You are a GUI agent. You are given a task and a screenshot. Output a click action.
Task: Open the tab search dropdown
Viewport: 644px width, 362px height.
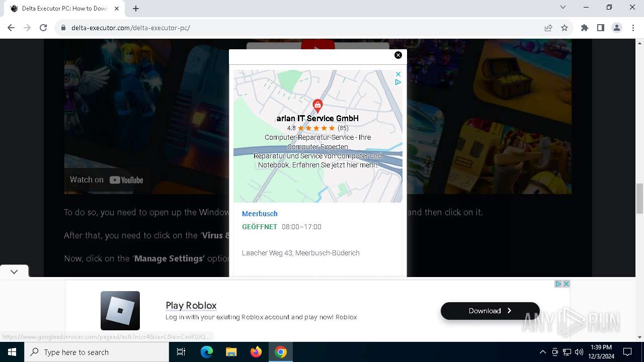pyautogui.click(x=563, y=7)
